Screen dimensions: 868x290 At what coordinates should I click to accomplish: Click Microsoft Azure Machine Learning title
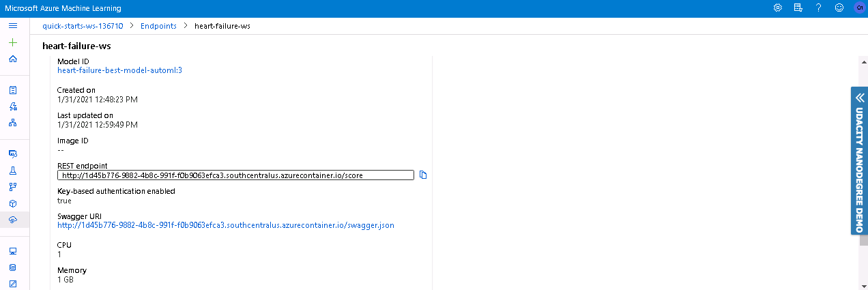tap(63, 8)
